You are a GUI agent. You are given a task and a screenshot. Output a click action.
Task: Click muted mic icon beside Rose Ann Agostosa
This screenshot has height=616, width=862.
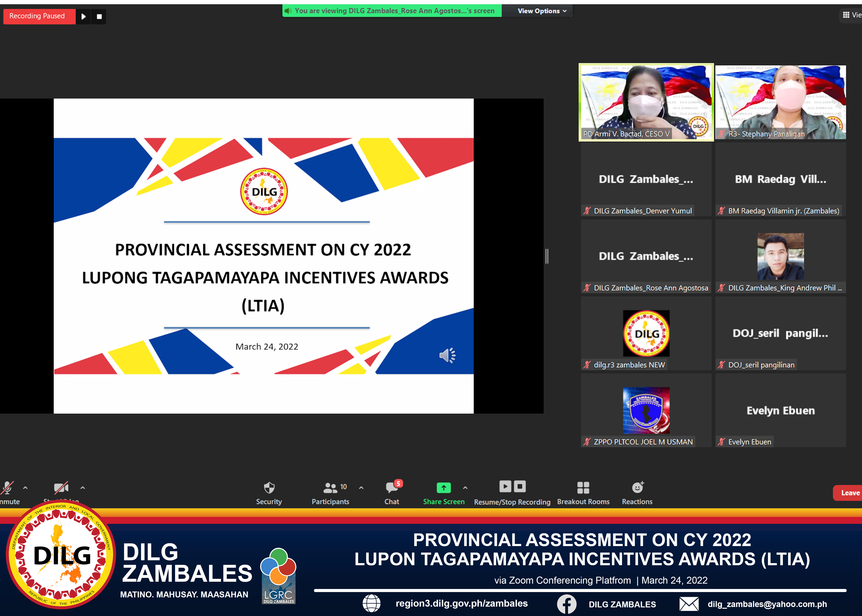[x=587, y=288]
